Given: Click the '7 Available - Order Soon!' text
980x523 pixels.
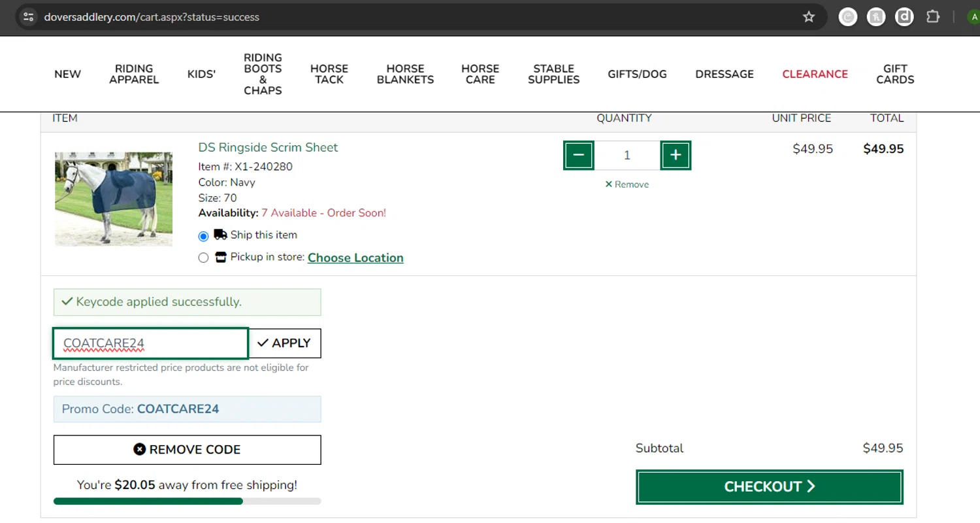Looking at the screenshot, I should (323, 213).
